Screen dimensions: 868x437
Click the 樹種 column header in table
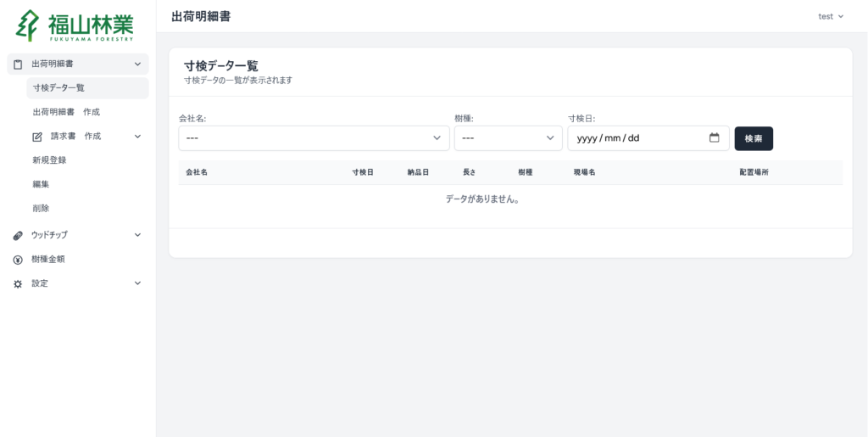525,172
